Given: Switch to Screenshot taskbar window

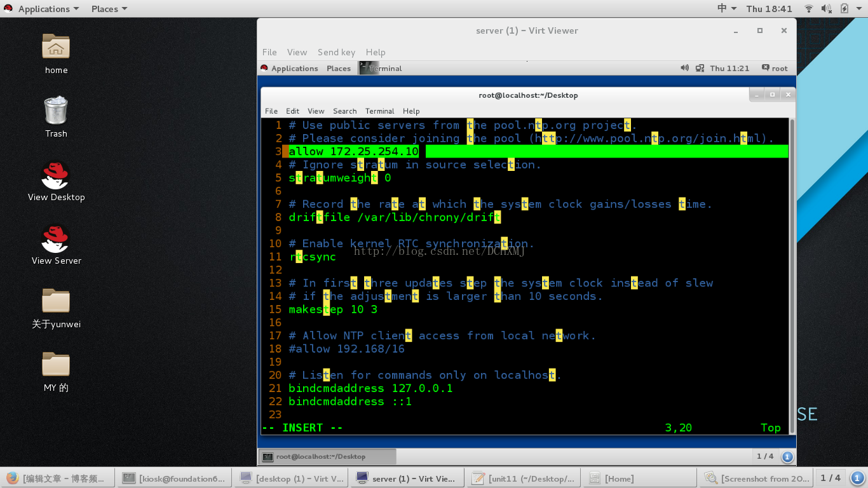Looking at the screenshot, I should tap(757, 478).
